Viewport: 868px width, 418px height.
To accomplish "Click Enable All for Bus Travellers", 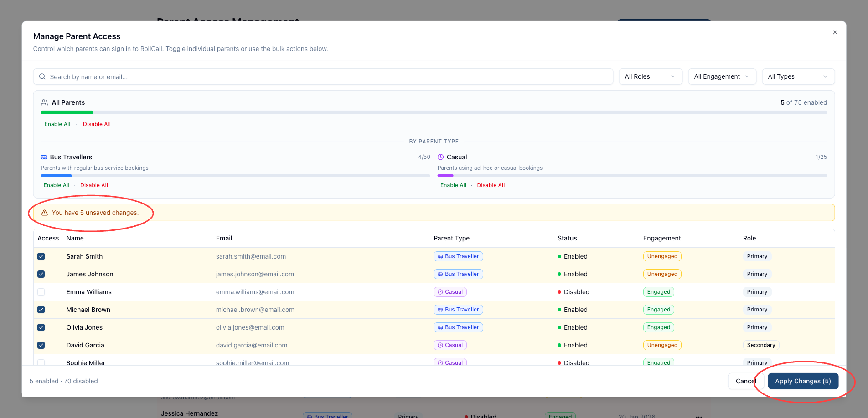I will [57, 185].
